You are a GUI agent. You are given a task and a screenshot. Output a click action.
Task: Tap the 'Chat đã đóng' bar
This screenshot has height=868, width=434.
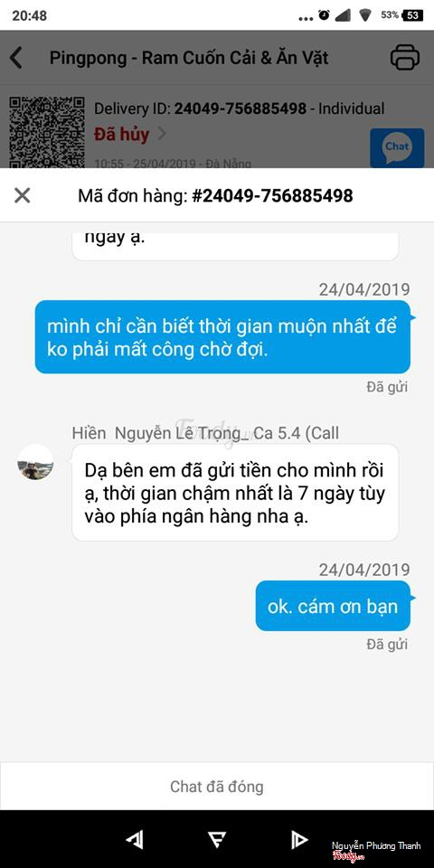pyautogui.click(x=217, y=786)
